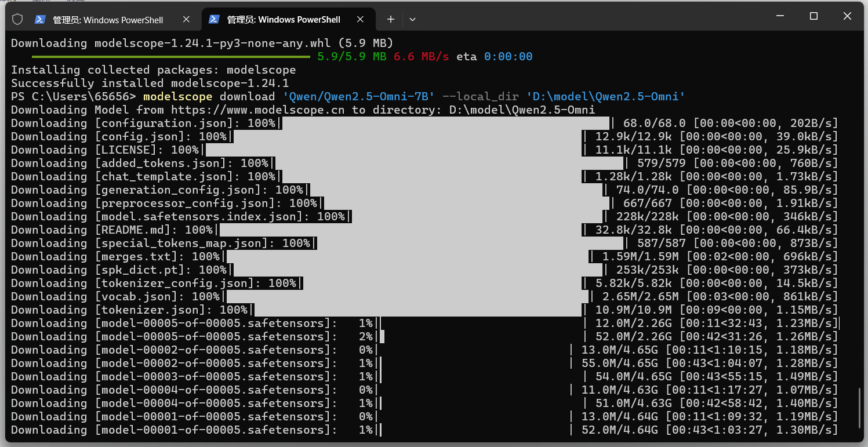Click 'Installing collected packages: modelscope' line

[x=153, y=70]
